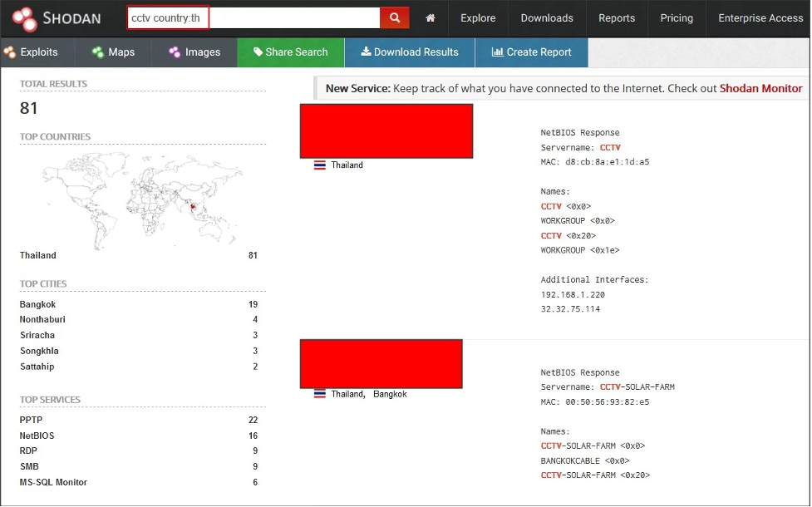Click the world map thumbnail
The image size is (812, 507).
(x=142, y=200)
